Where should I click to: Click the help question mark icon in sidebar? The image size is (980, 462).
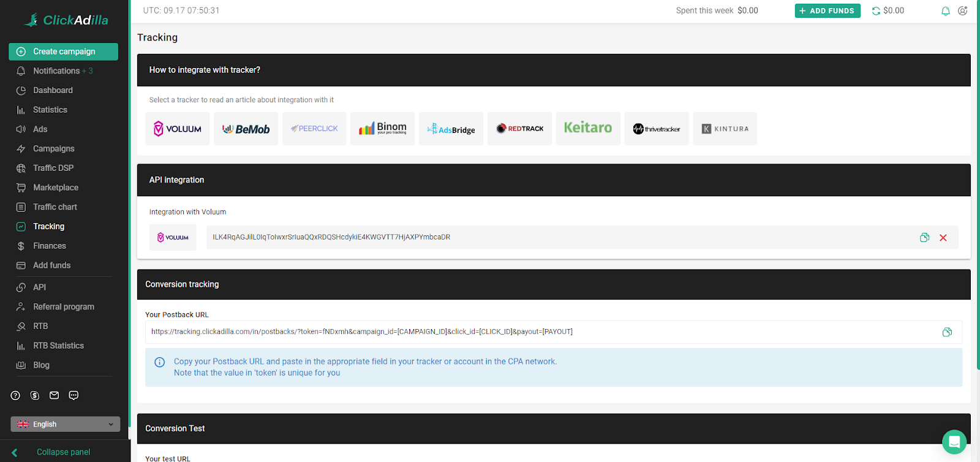tap(16, 396)
